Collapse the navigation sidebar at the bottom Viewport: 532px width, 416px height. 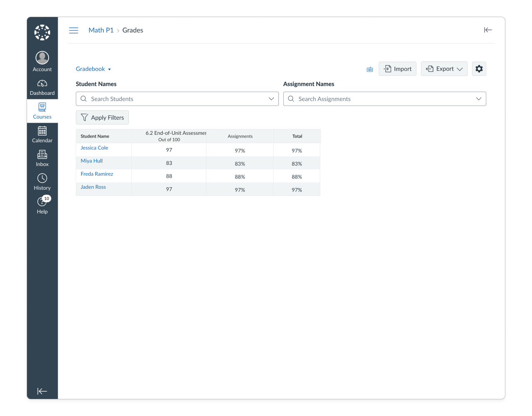tap(42, 391)
